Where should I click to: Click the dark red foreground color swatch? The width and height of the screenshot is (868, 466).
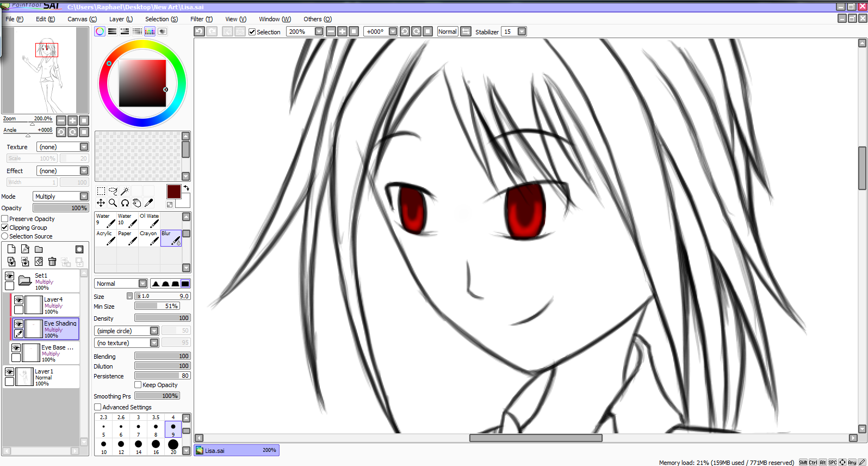[173, 192]
